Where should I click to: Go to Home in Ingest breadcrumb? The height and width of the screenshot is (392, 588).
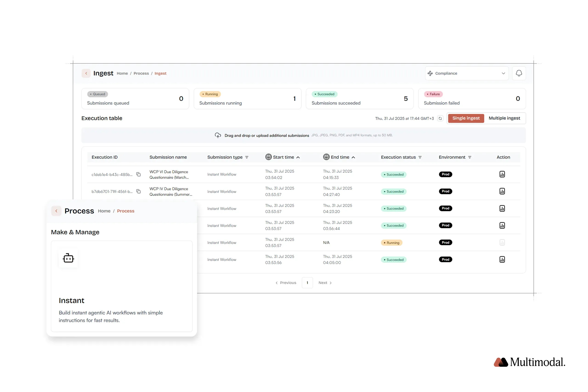click(x=122, y=74)
